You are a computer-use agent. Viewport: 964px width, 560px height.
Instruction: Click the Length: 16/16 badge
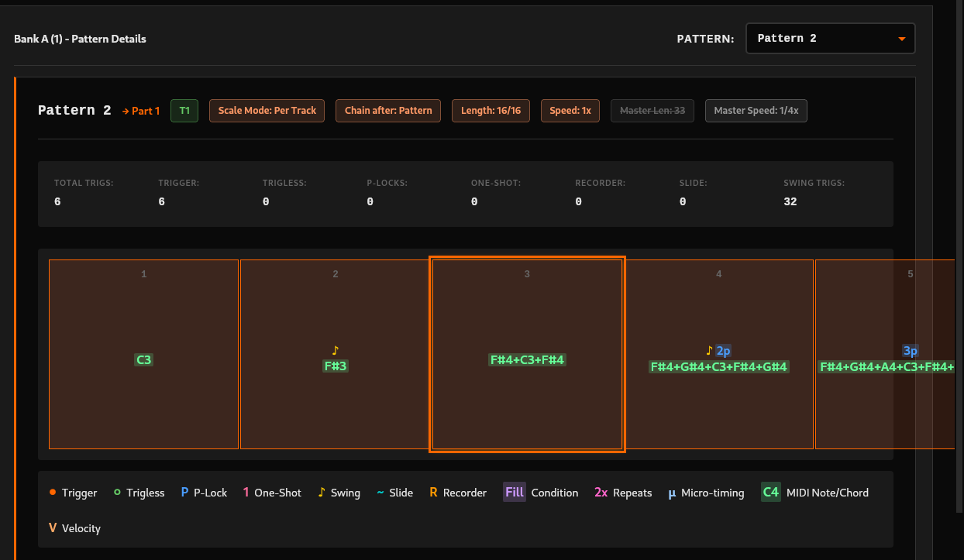coord(491,111)
